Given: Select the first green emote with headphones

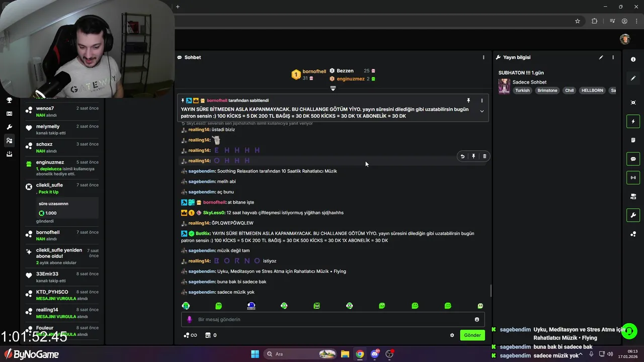Looking at the screenshot, I should click(x=186, y=306).
